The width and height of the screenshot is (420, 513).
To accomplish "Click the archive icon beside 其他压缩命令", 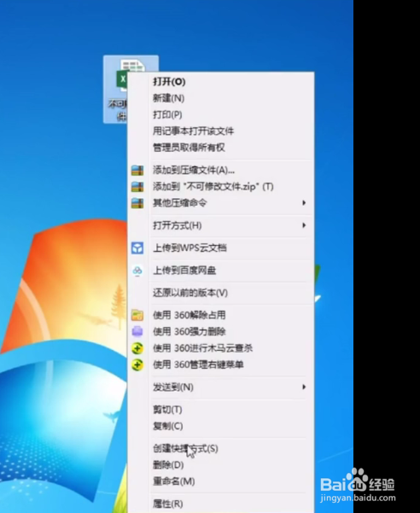I will pyautogui.click(x=137, y=203).
